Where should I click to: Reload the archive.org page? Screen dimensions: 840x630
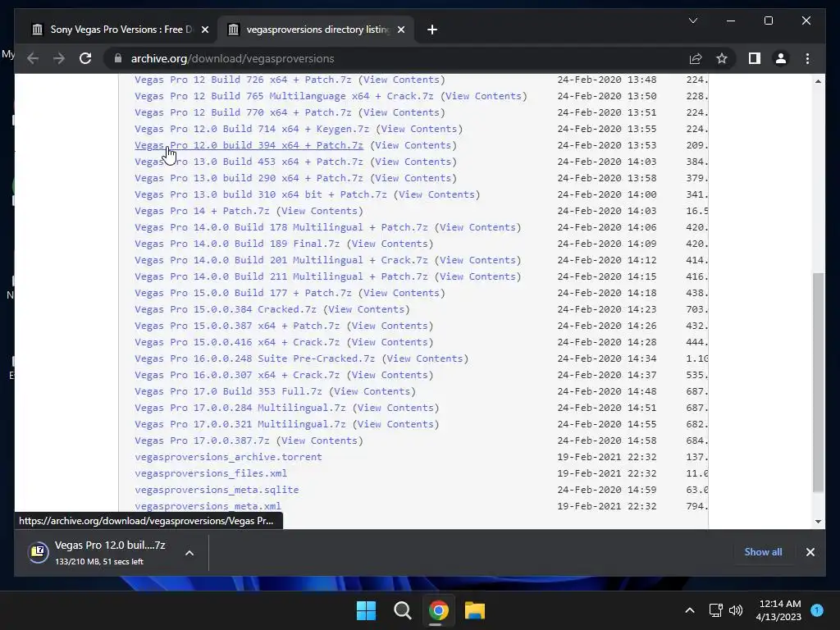pos(85,58)
